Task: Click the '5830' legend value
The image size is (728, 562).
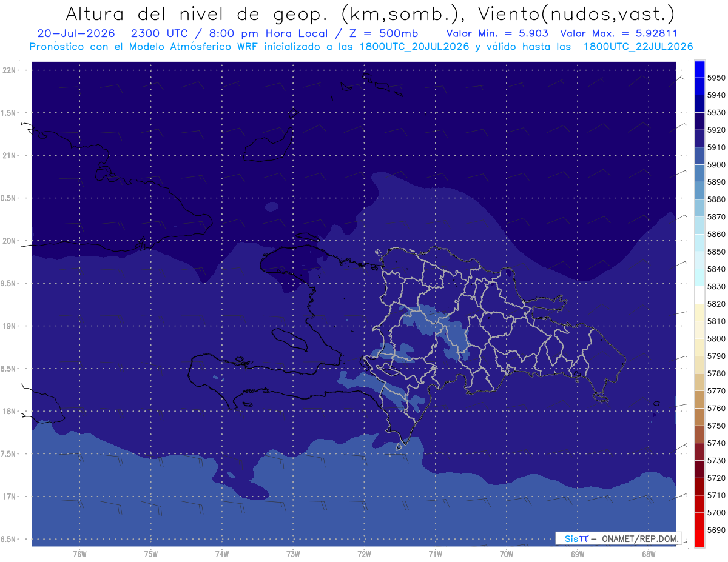Action: (x=716, y=287)
